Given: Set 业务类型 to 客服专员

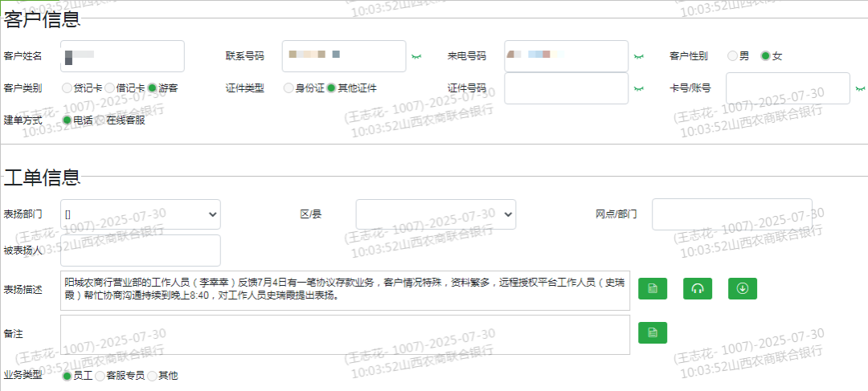Looking at the screenshot, I should tap(100, 375).
